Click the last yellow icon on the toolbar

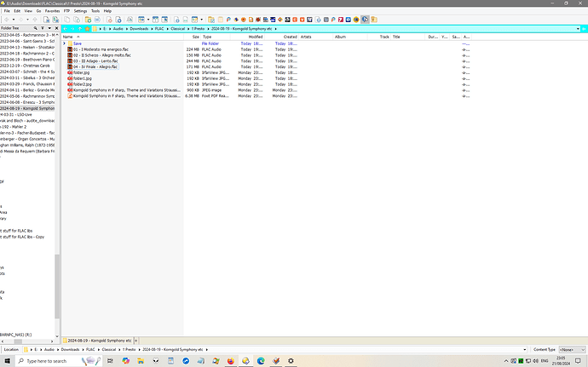click(x=374, y=20)
